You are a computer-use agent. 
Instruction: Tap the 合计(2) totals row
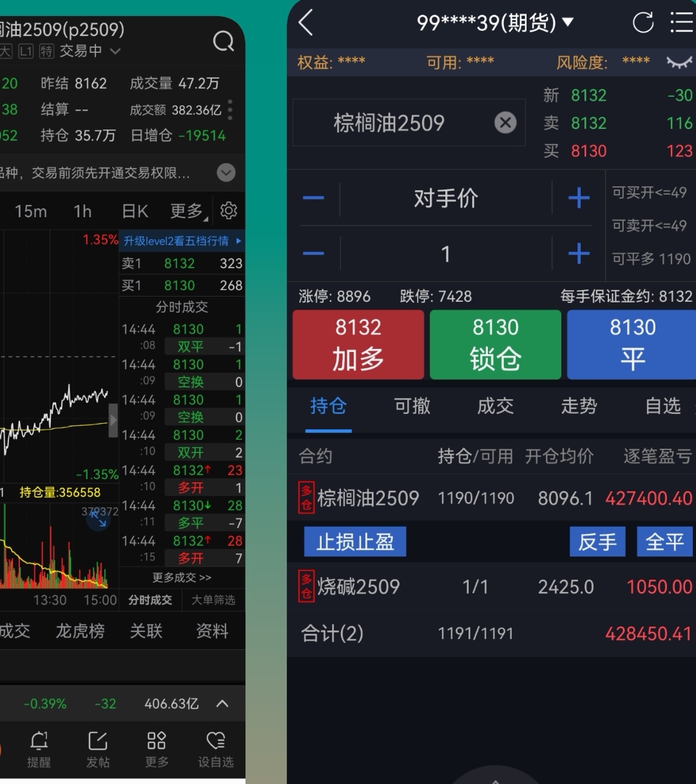[x=492, y=633]
